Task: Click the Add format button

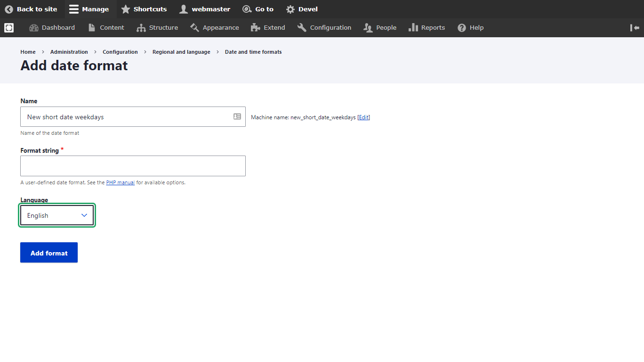Action: click(49, 253)
